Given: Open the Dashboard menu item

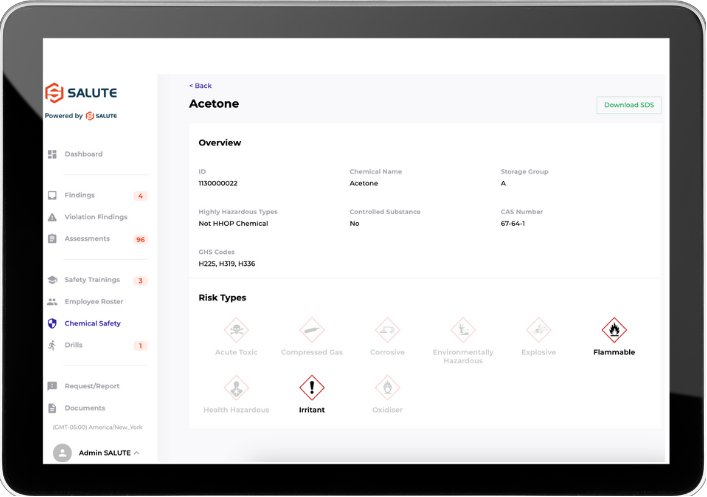Looking at the screenshot, I should click(x=83, y=154).
